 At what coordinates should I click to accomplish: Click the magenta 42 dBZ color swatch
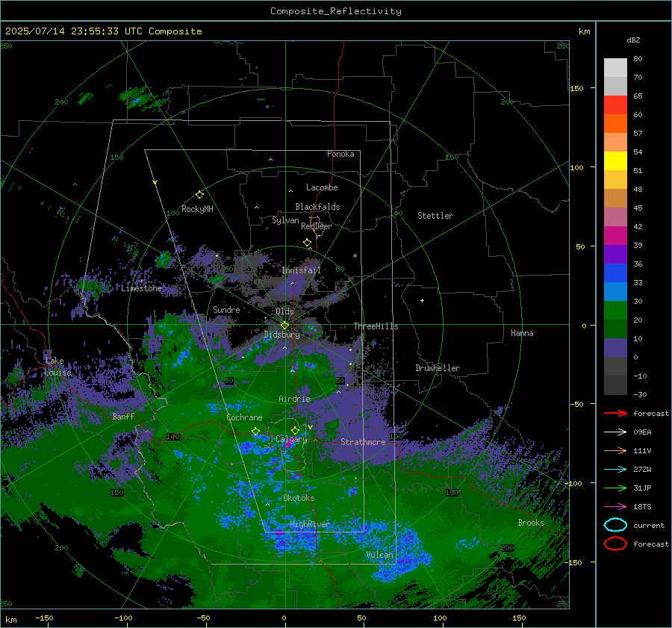[x=615, y=235]
